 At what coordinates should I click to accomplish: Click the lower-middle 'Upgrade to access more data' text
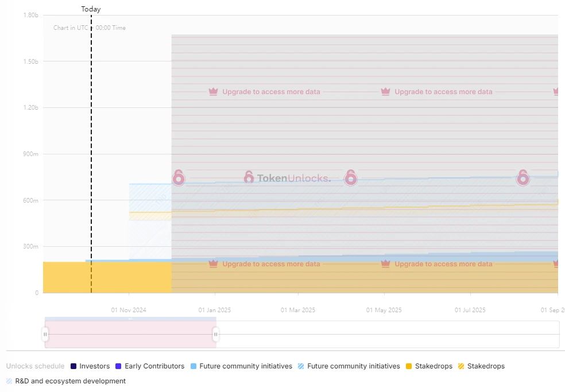443,264
